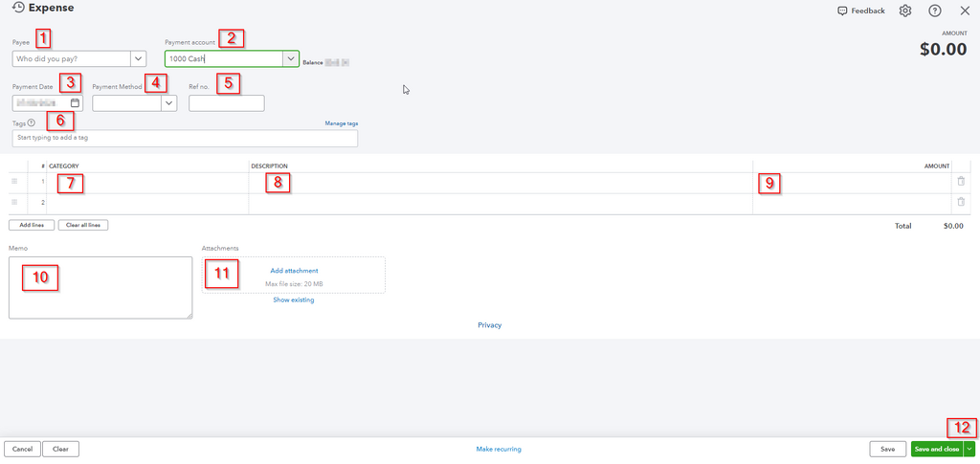The height and width of the screenshot is (464, 980).
Task: Open the help question mark icon
Action: [935, 11]
